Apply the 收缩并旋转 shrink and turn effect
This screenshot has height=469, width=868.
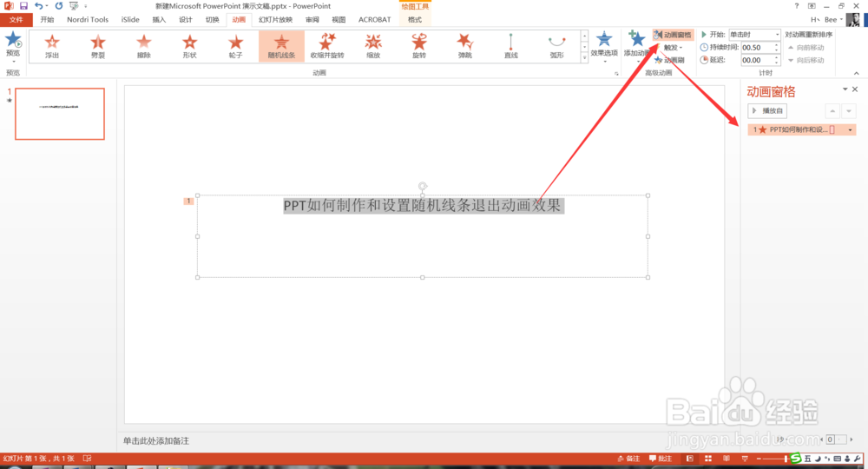(327, 45)
